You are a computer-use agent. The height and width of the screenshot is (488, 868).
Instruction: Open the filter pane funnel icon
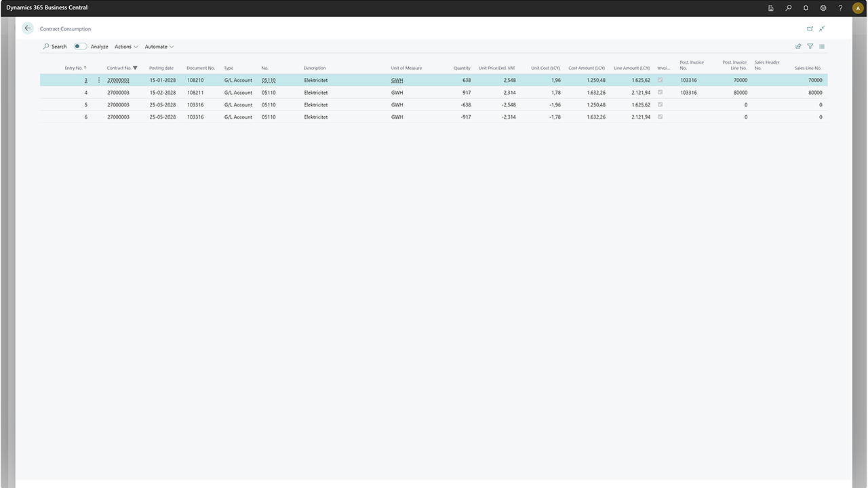click(810, 47)
